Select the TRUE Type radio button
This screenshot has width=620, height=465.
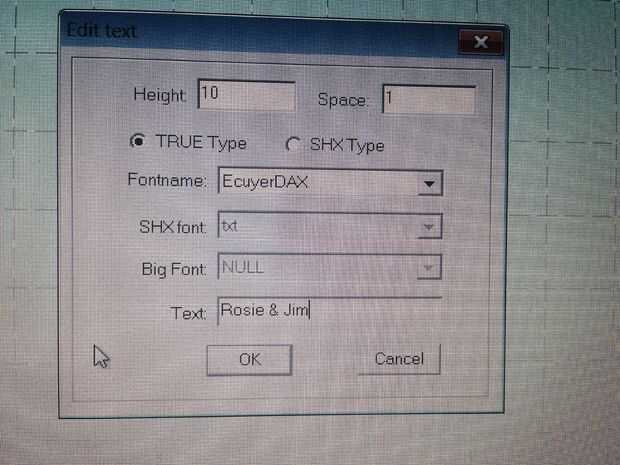(x=138, y=140)
